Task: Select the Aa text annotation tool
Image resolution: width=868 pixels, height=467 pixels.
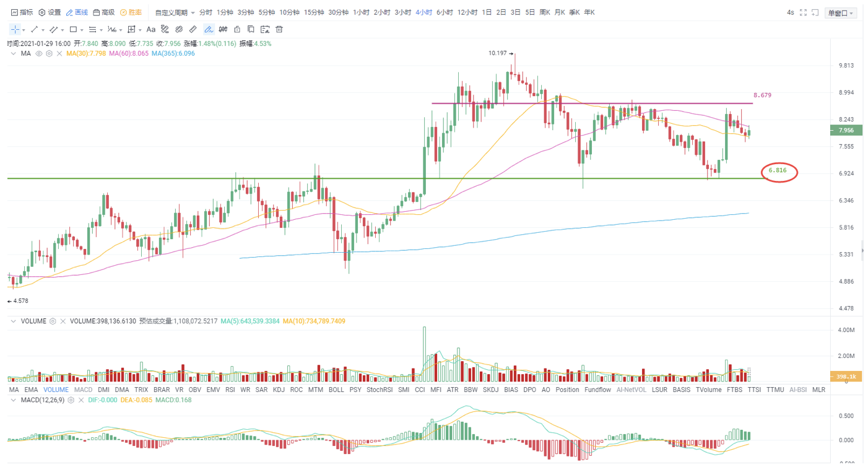Action: pos(150,29)
